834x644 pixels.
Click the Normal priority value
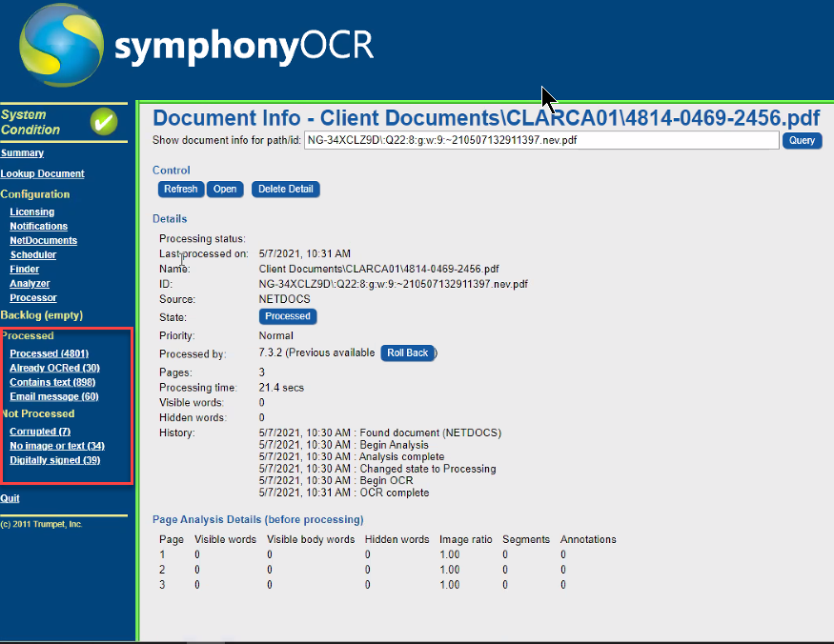276,336
